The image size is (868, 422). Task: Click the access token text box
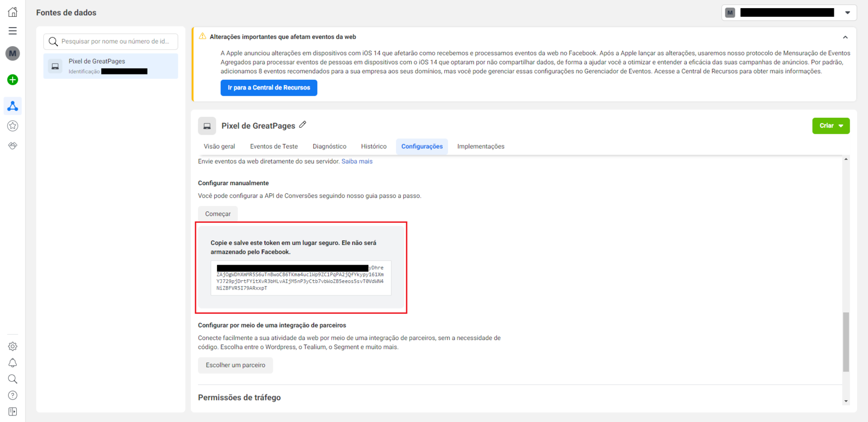[x=301, y=278]
